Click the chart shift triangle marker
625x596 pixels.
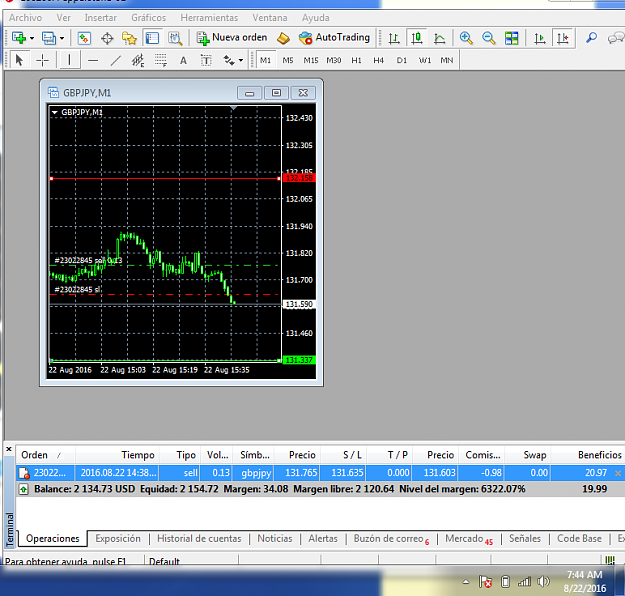[x=234, y=108]
